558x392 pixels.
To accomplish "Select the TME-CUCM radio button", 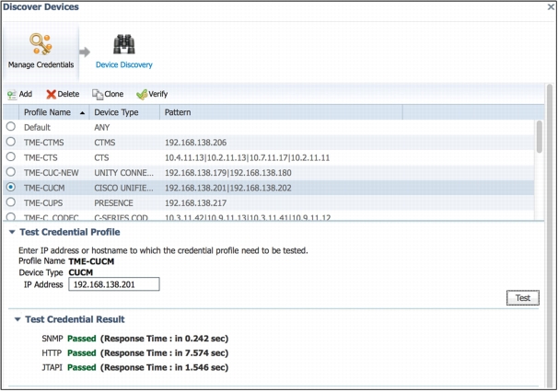I will (11, 187).
